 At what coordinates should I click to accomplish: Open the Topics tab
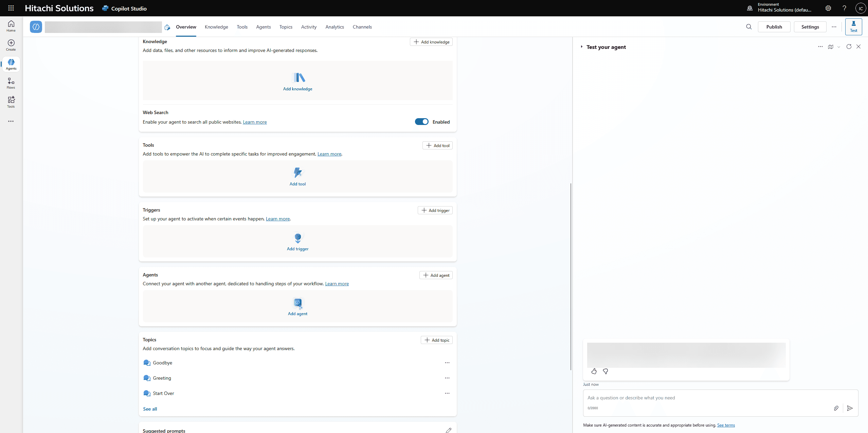click(x=286, y=27)
